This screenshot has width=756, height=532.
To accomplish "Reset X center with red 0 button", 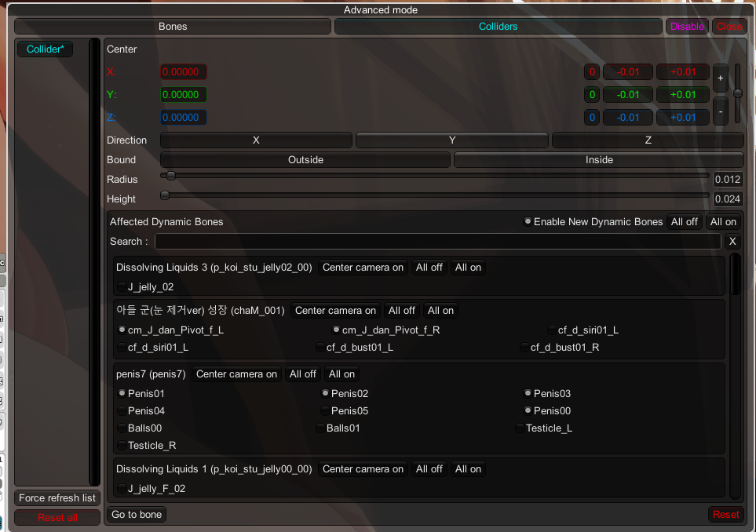I will click(592, 72).
